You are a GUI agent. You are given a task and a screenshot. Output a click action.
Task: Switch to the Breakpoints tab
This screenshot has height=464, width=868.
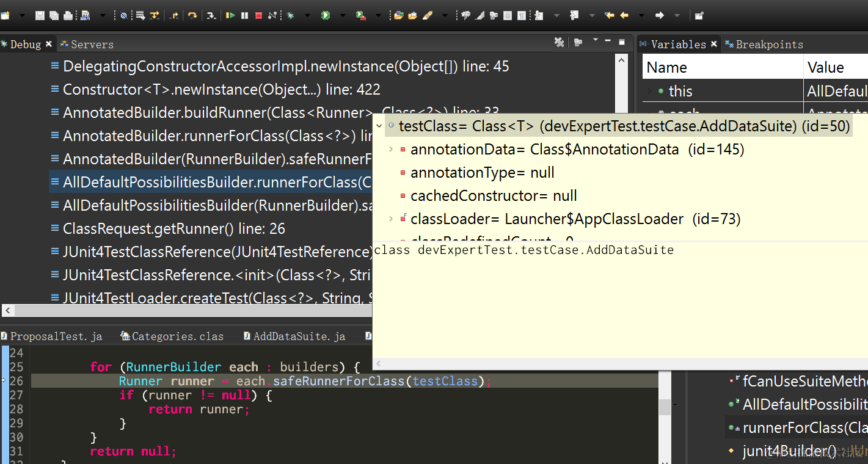(x=764, y=44)
